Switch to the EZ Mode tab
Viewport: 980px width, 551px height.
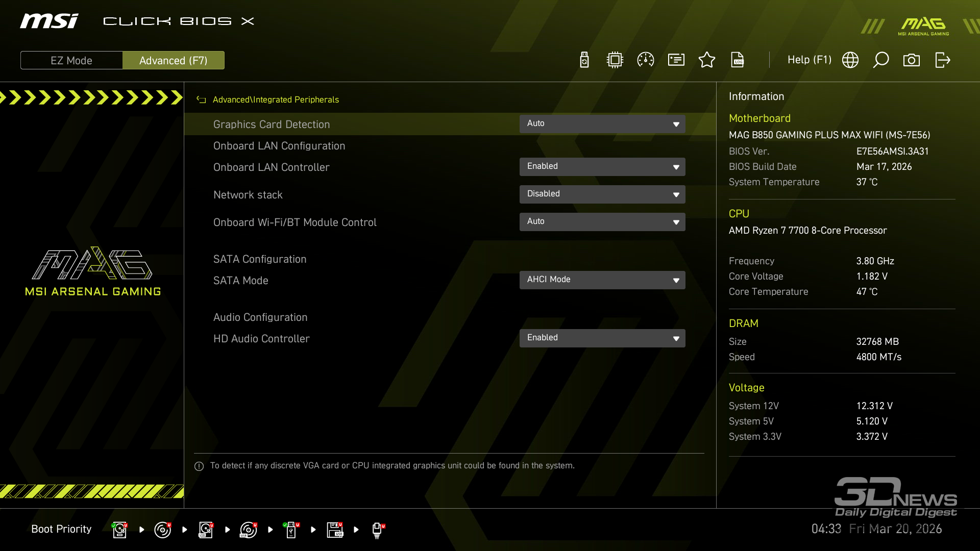71,61
